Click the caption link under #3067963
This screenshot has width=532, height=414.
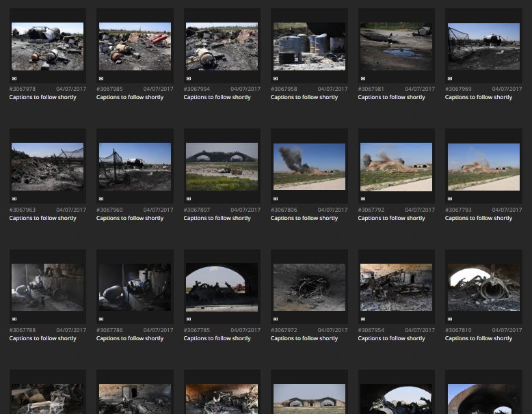tap(43, 218)
